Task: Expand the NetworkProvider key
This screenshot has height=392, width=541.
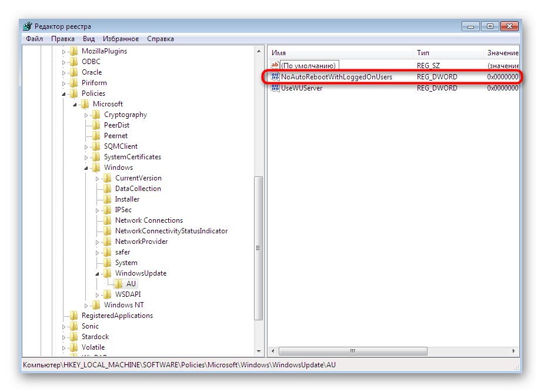Action: [97, 242]
